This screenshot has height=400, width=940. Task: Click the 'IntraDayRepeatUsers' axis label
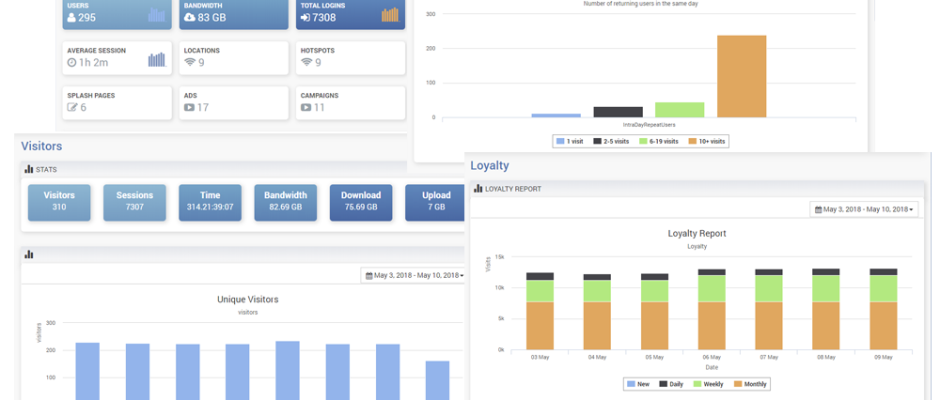(x=649, y=124)
